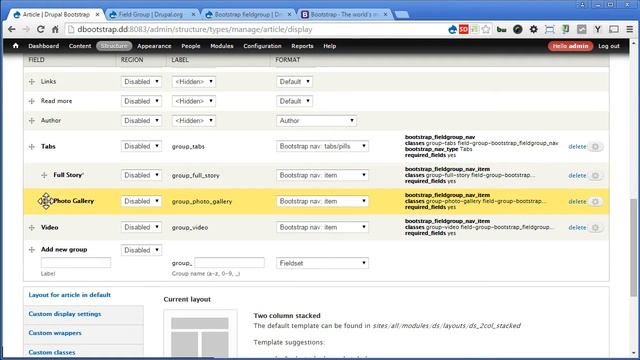Click the bw extension icon
The height and width of the screenshot is (360, 640).
click(x=502, y=29)
